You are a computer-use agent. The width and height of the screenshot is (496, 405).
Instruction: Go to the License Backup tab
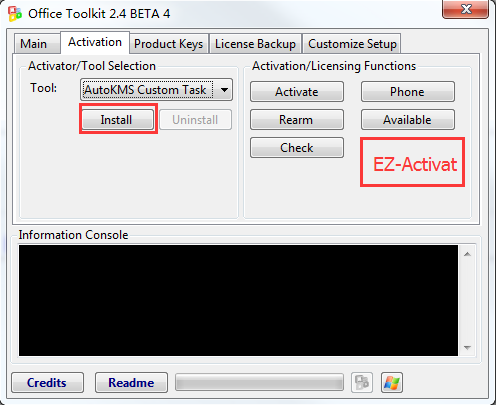(255, 44)
